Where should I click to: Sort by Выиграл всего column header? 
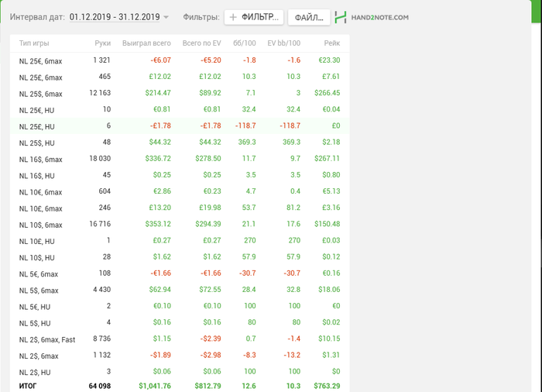tap(146, 43)
